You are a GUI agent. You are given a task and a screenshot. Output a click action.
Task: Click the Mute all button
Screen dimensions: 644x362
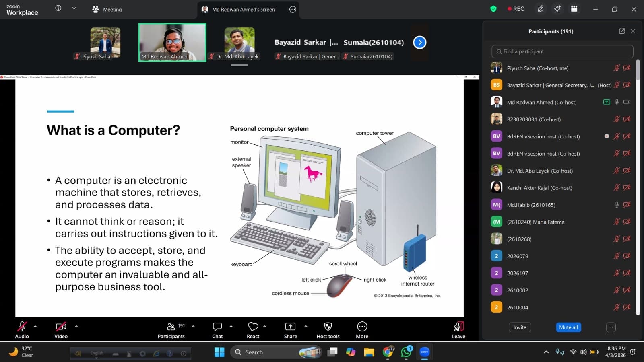568,327
